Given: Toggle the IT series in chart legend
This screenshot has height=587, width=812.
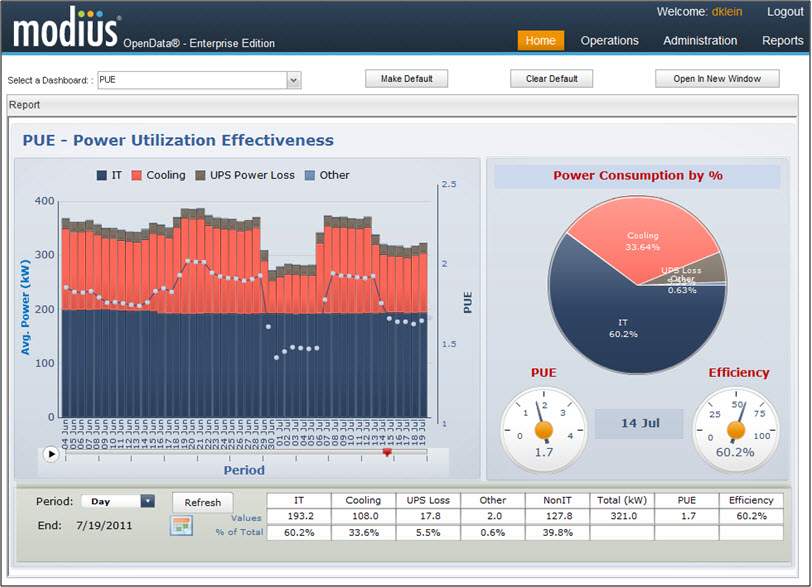Looking at the screenshot, I should tap(110, 175).
